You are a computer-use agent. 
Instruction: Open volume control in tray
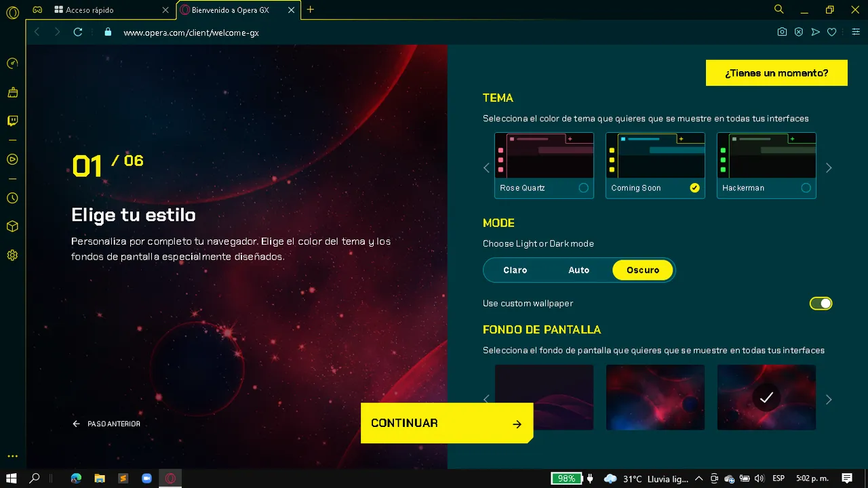[x=759, y=478]
